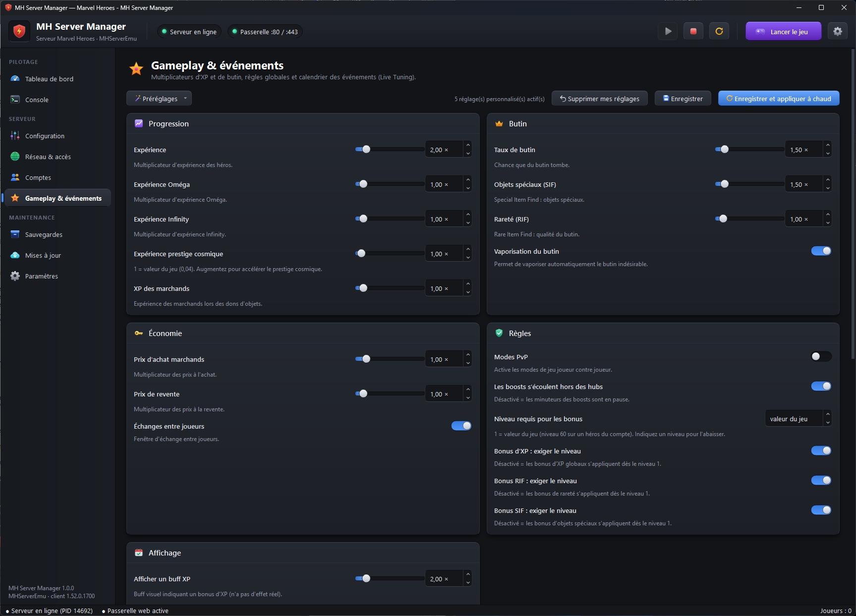
Task: Click the Butin crown icon
Action: (499, 123)
